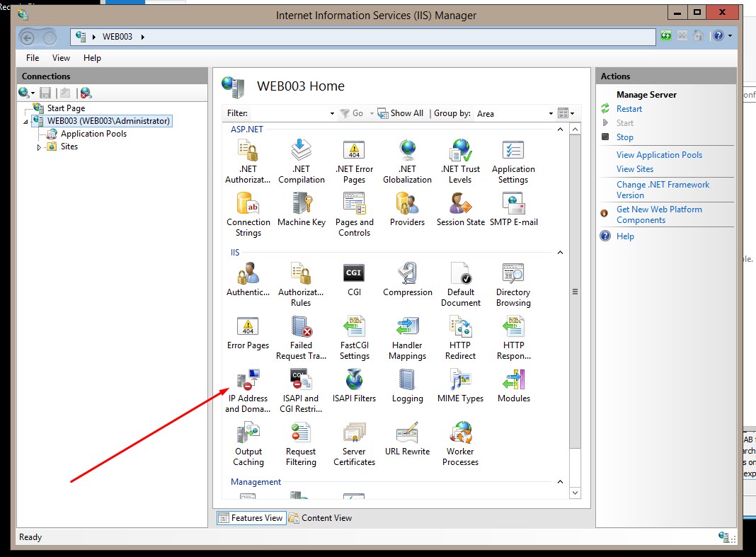Open Request Filtering feature

pos(301,444)
